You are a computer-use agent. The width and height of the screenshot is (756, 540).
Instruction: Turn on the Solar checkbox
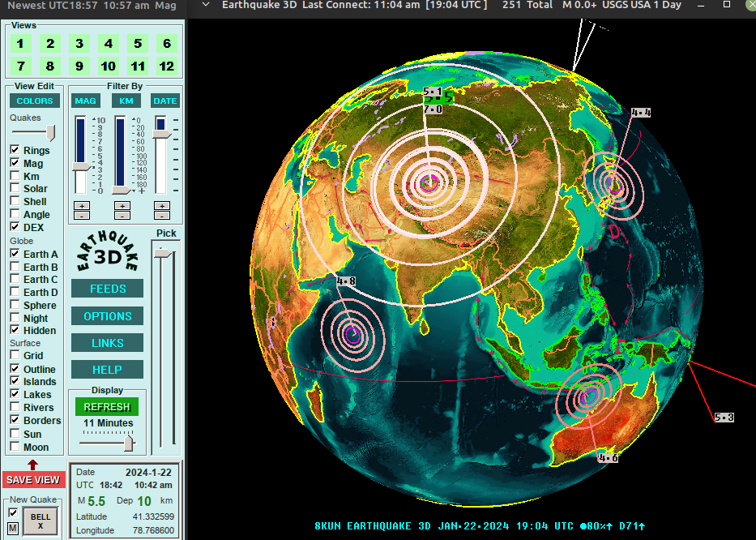point(15,188)
